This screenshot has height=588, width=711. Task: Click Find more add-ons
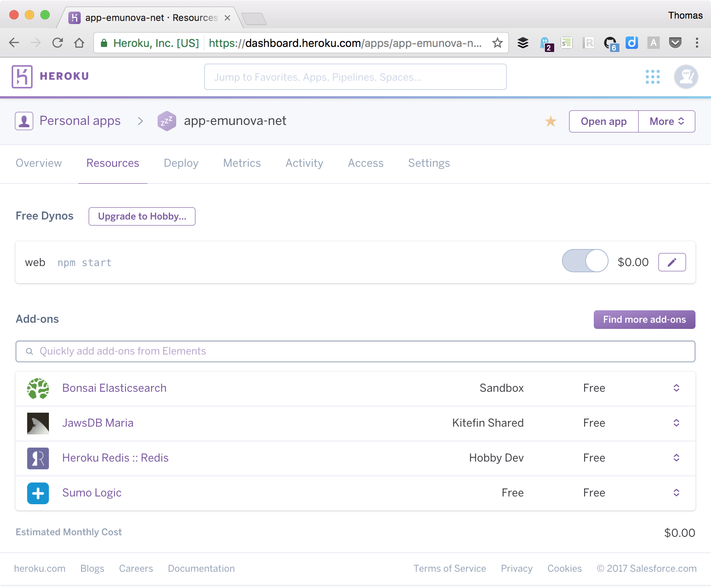click(x=644, y=319)
